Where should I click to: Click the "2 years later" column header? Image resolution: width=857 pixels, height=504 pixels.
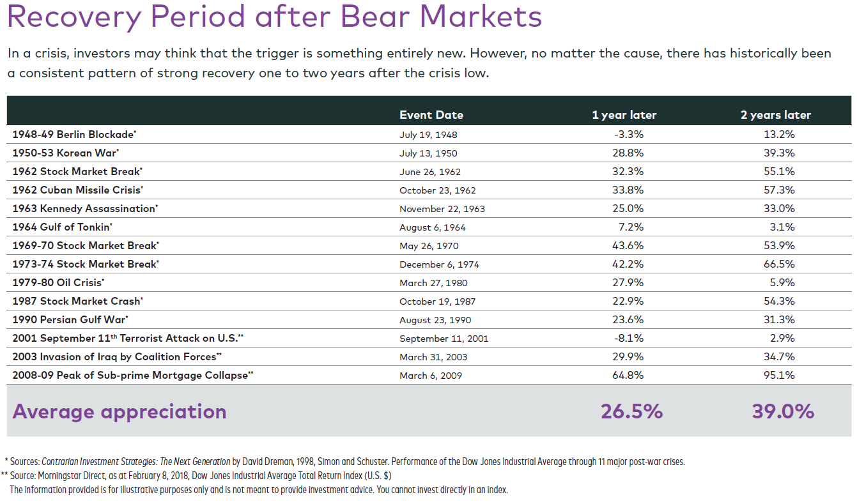pyautogui.click(x=775, y=115)
